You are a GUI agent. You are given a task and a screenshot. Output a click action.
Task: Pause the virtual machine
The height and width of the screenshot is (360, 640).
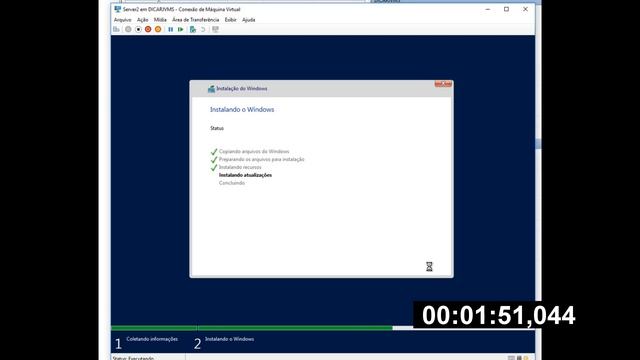pos(171,29)
